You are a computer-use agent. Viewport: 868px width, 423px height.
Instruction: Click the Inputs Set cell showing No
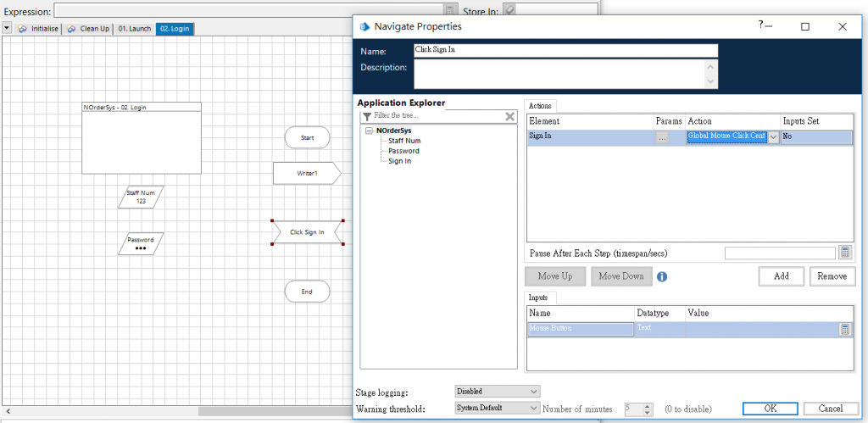(x=816, y=137)
